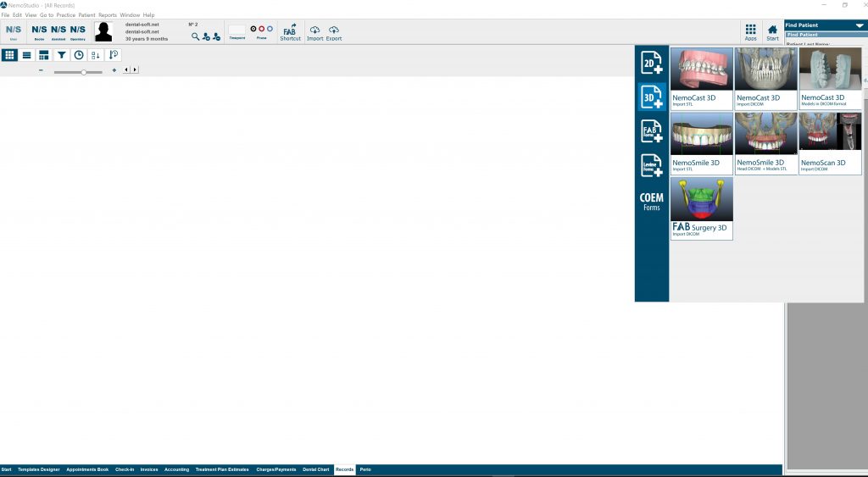Switch to the Dental Chart tab
The image size is (868, 477).
coord(315,469)
